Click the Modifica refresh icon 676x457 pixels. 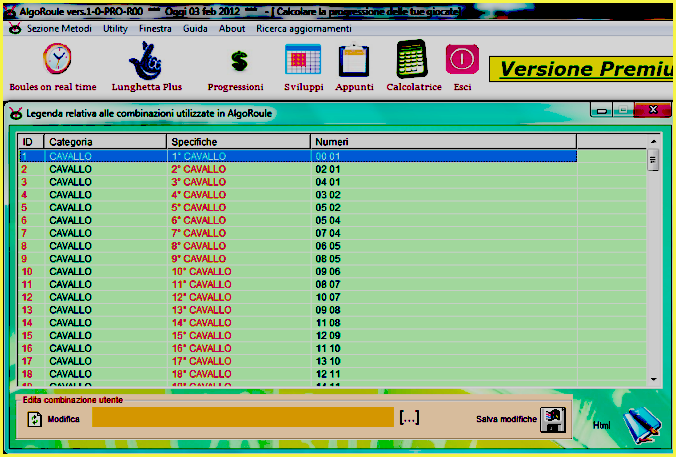(x=34, y=419)
